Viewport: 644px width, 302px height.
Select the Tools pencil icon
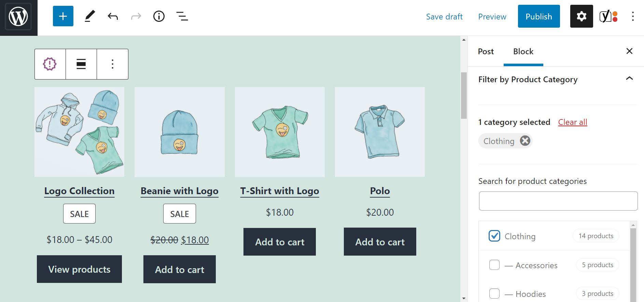[x=89, y=16]
